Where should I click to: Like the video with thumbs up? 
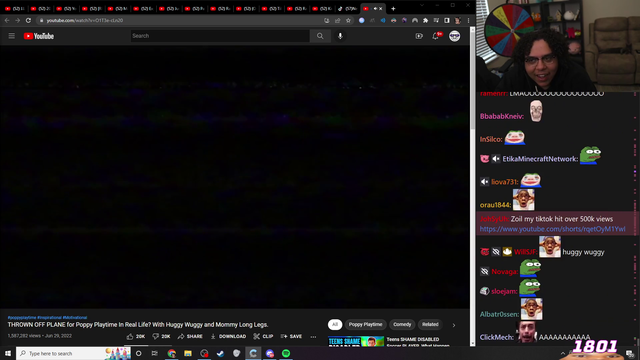coord(136,336)
